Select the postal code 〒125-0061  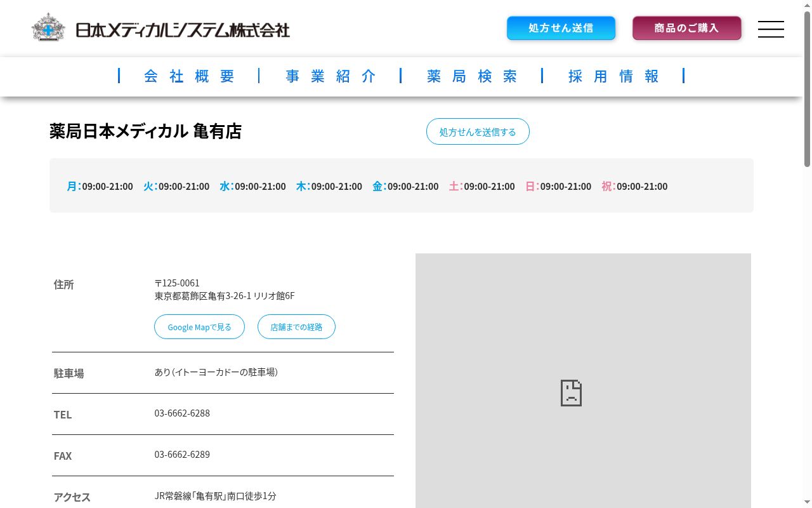177,283
